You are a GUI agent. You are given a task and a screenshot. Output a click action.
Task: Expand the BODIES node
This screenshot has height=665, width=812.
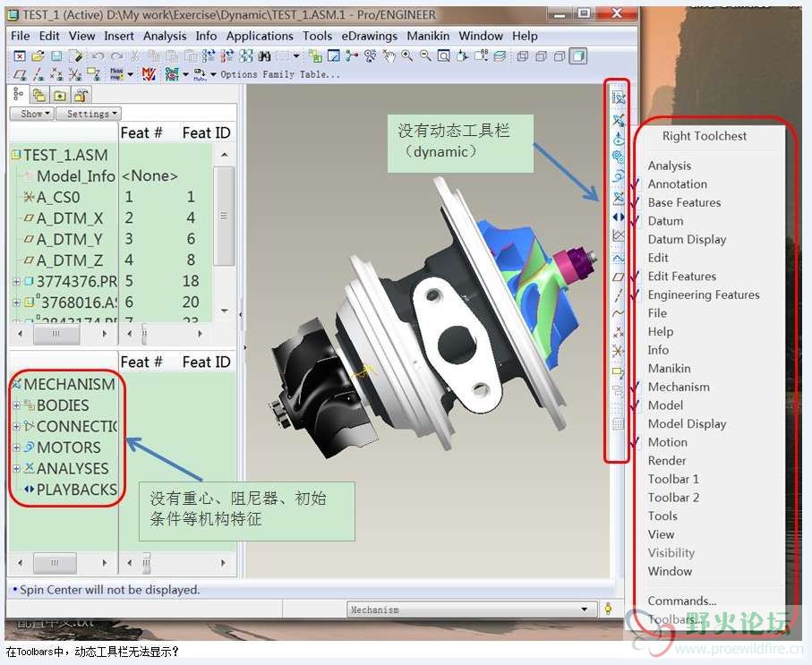point(16,405)
